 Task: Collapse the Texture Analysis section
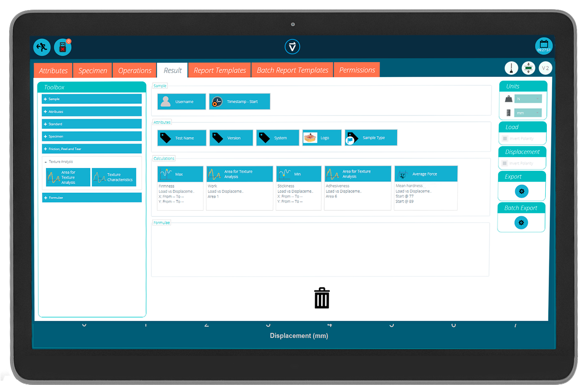coord(92,161)
